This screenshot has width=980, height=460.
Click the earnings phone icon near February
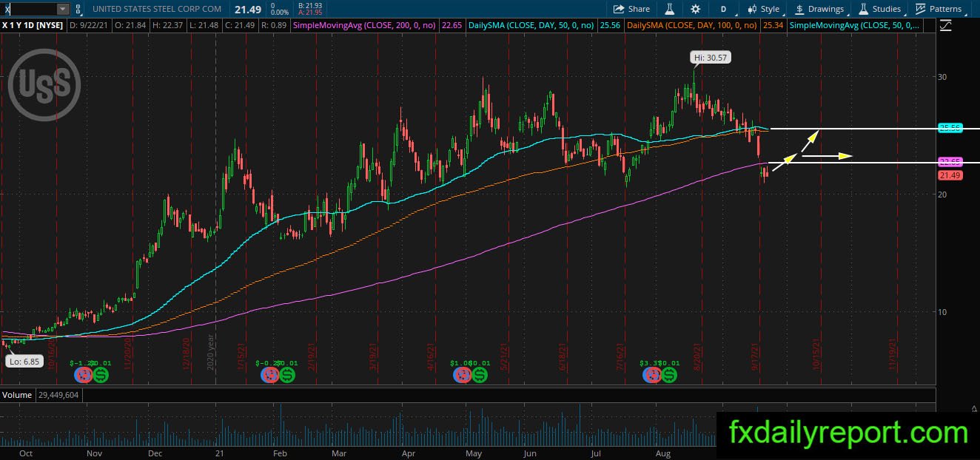tap(271, 375)
